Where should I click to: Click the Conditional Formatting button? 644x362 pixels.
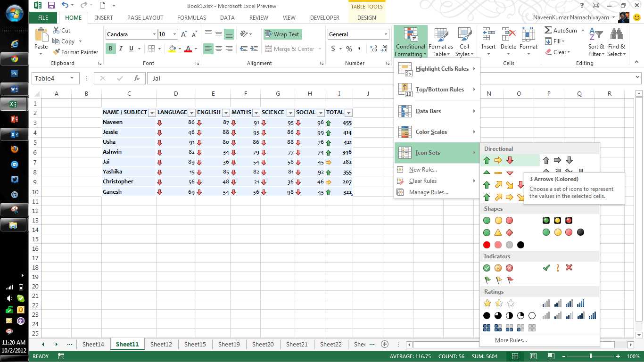click(411, 41)
